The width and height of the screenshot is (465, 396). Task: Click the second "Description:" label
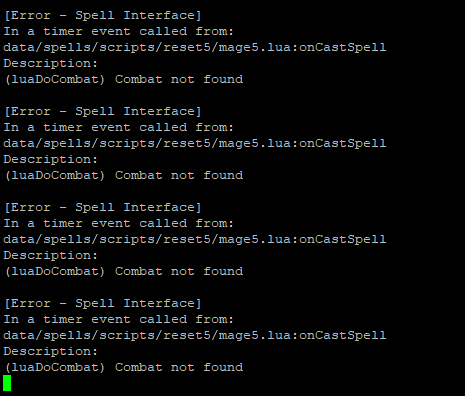pos(51,159)
